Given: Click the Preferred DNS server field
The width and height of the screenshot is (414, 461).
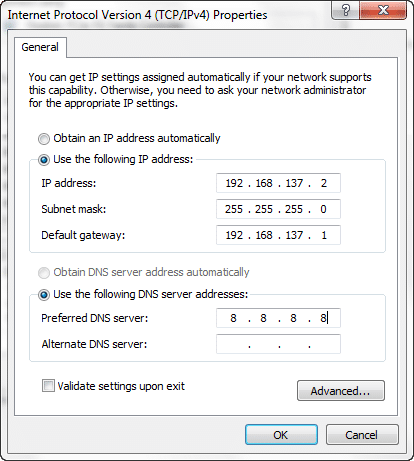Looking at the screenshot, I should click(278, 318).
